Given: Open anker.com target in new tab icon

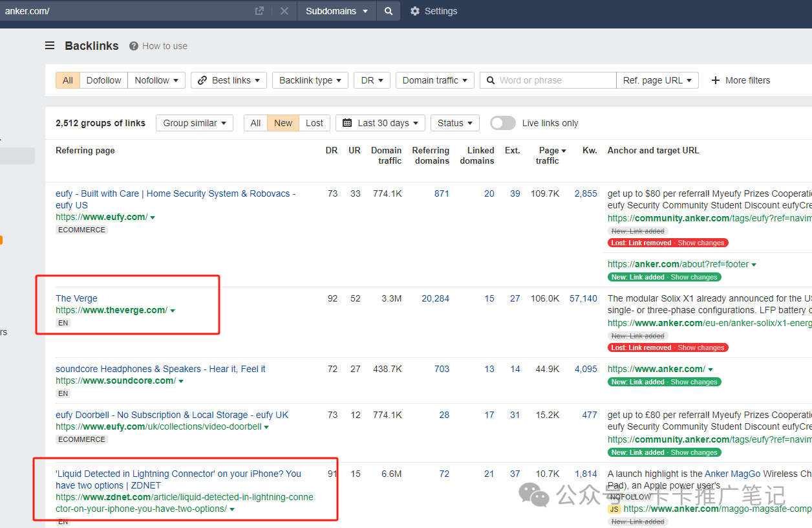Looking at the screenshot, I should click(259, 11).
